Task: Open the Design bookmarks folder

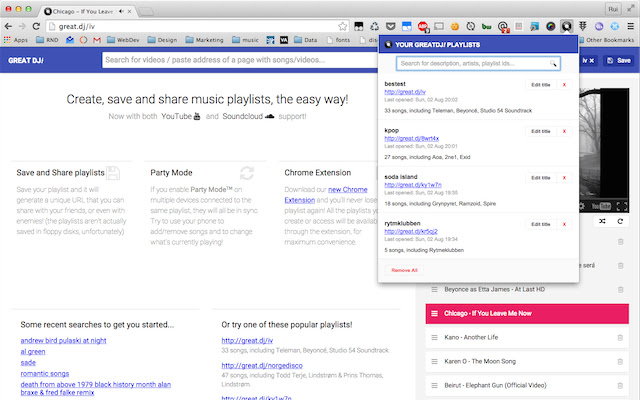Action: [x=162, y=40]
